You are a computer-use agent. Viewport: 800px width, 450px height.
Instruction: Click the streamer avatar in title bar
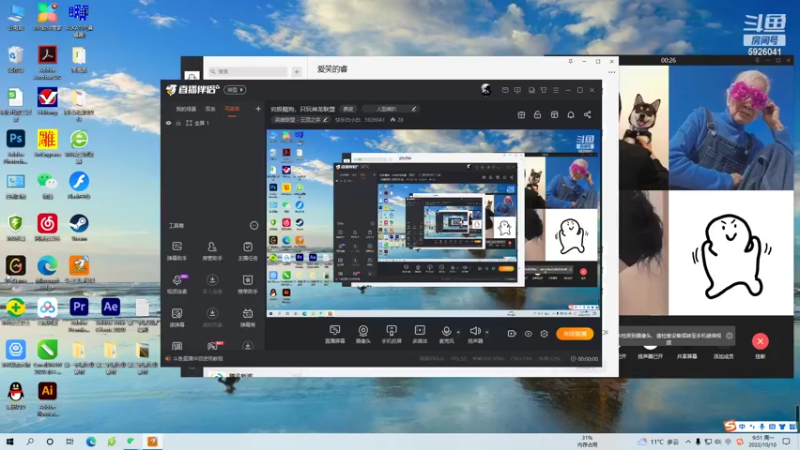(486, 90)
